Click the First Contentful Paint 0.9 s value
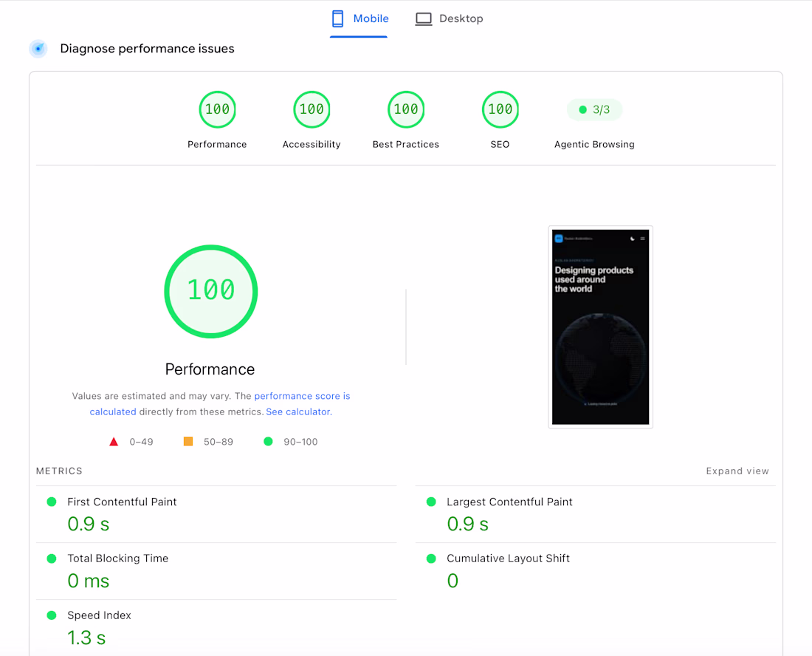 pos(89,525)
